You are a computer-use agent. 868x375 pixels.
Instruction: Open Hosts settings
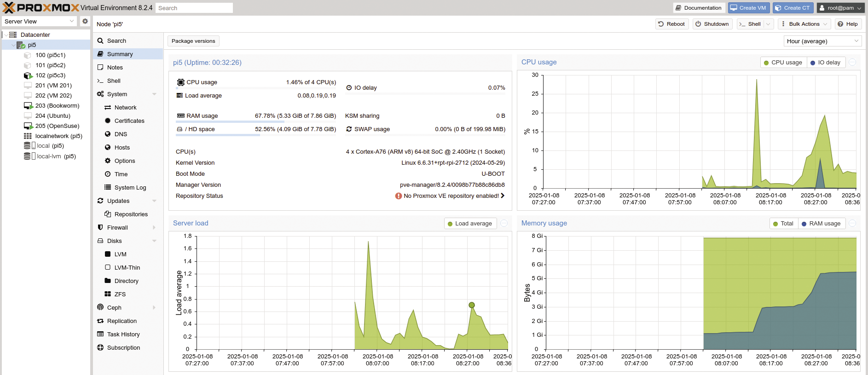(x=128, y=147)
